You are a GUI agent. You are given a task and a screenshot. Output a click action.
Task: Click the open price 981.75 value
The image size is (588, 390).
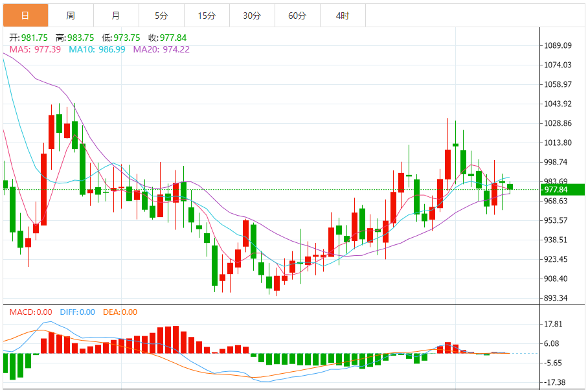pos(34,38)
